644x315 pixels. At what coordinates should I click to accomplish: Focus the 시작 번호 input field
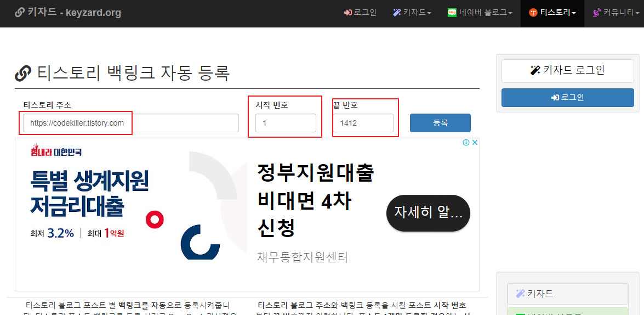[286, 123]
